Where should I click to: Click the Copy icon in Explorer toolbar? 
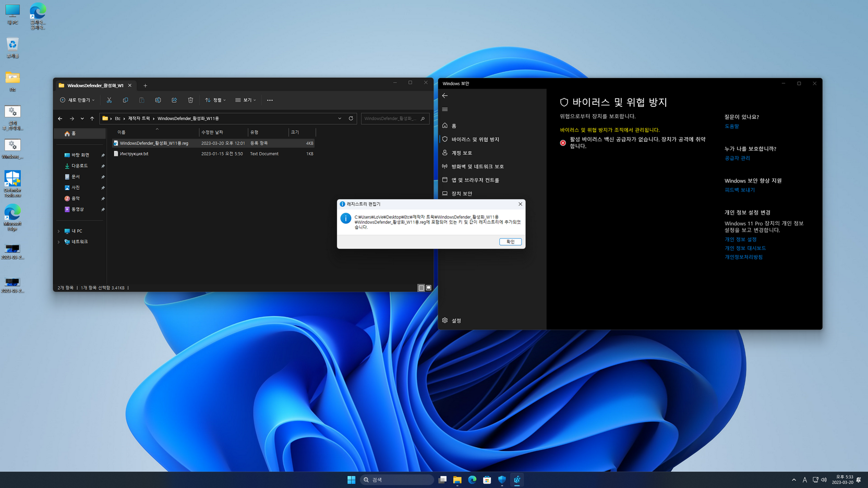pyautogui.click(x=125, y=100)
